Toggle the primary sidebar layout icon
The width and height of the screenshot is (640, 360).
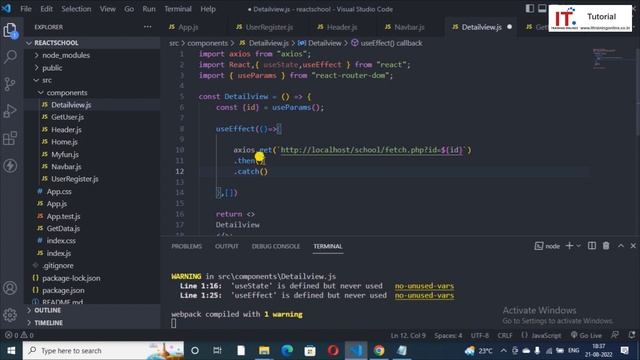coord(530,9)
